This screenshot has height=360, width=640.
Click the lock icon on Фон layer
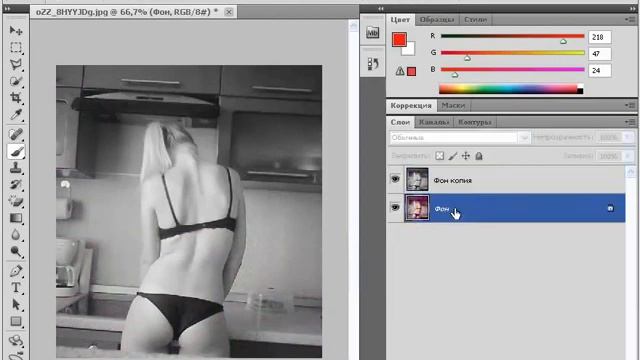[610, 208]
